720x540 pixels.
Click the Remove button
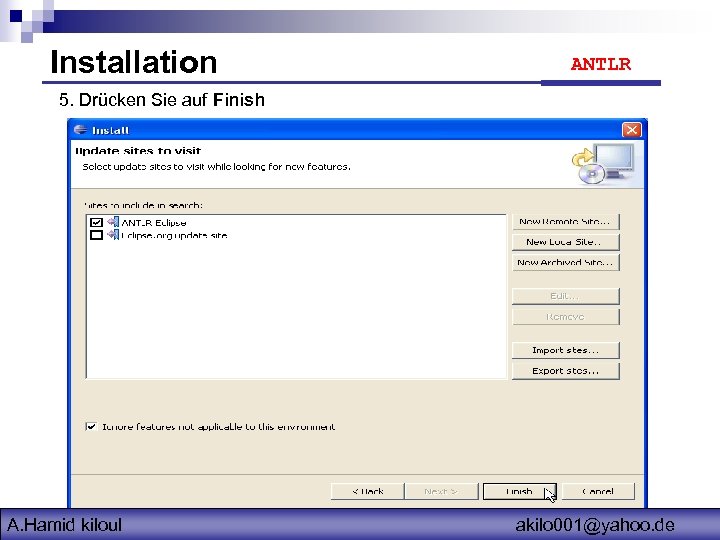click(565, 317)
